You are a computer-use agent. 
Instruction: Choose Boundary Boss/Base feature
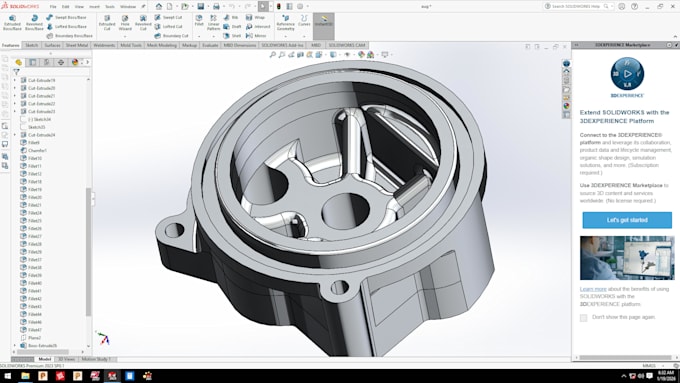69,36
